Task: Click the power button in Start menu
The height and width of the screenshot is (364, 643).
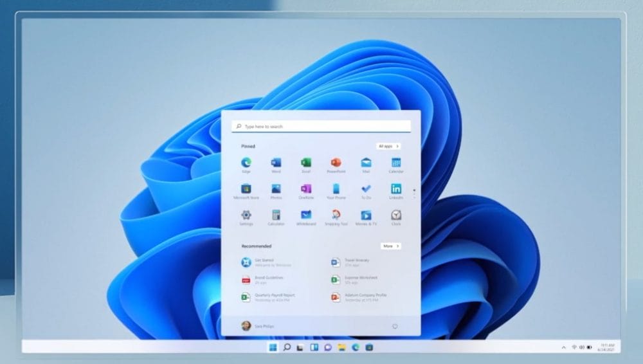Action: click(x=395, y=326)
